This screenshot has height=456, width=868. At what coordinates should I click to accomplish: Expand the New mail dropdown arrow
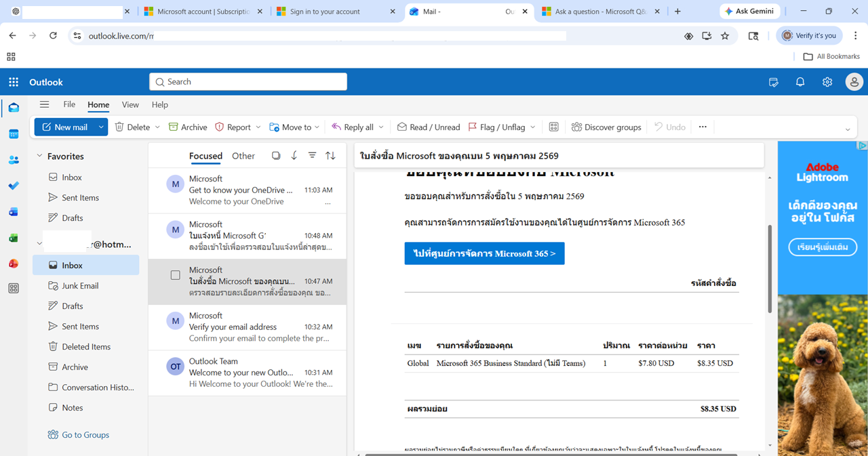point(101,127)
